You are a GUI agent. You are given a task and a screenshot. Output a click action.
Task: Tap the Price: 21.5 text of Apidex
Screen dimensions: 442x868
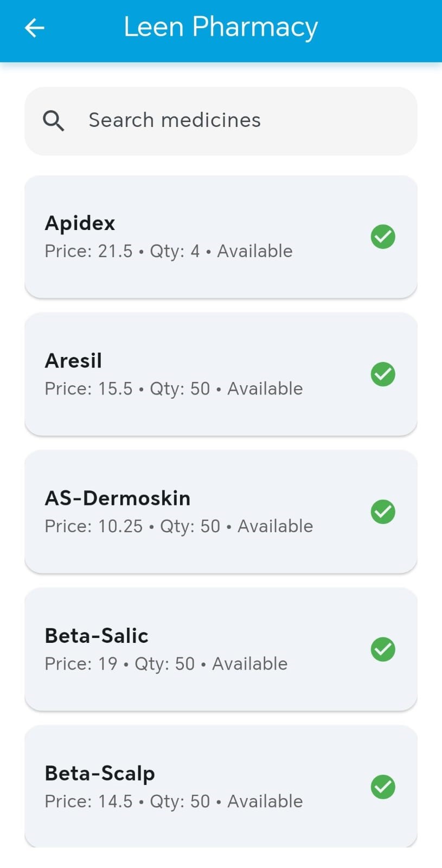(88, 251)
